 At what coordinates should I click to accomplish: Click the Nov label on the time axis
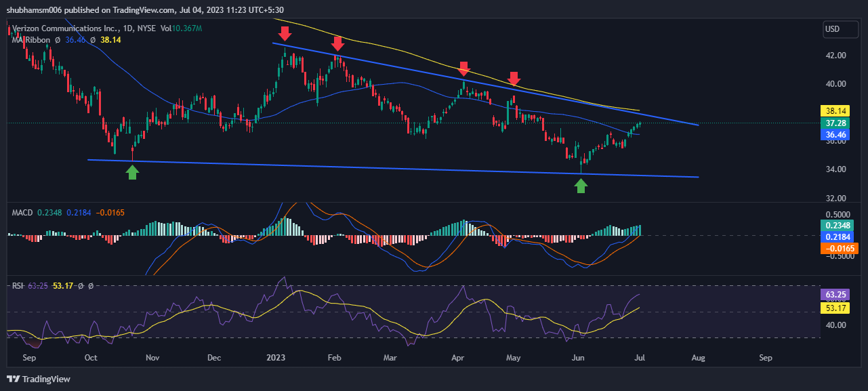(152, 357)
